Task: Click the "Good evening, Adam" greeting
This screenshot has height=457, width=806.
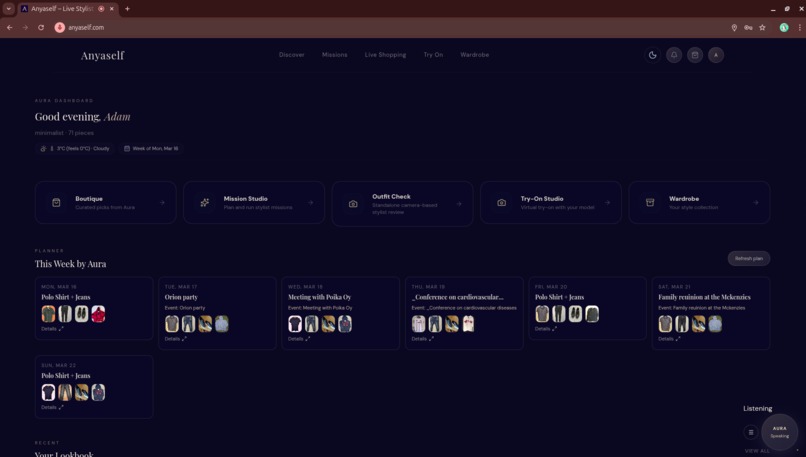Action: 82,117
